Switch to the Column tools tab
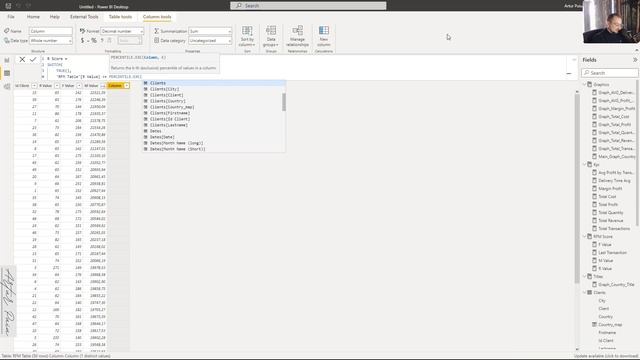The height and width of the screenshot is (360, 640). tap(157, 17)
